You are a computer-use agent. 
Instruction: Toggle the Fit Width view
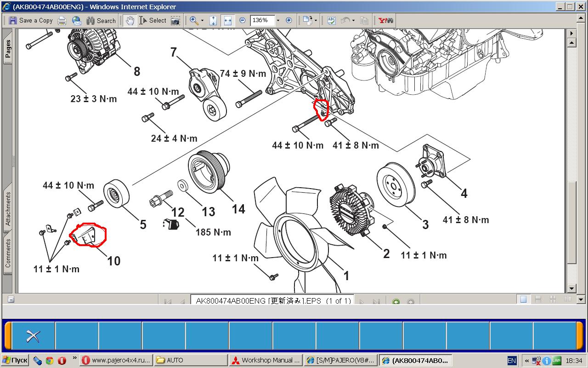227,20
